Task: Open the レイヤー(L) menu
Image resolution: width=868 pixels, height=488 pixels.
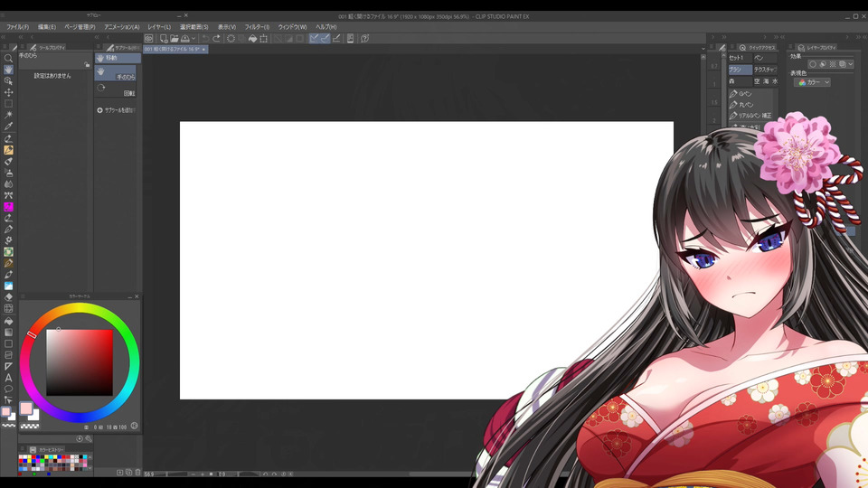Action: coord(159,26)
